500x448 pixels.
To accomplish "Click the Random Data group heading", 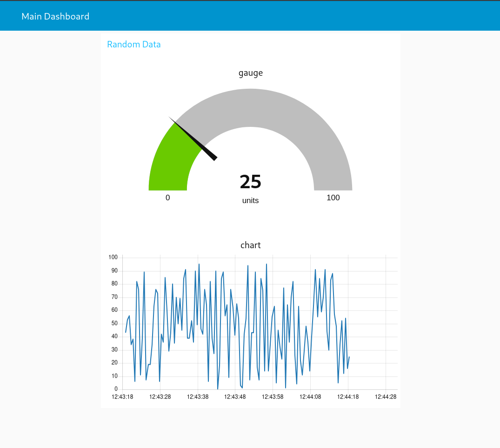I will [x=134, y=45].
